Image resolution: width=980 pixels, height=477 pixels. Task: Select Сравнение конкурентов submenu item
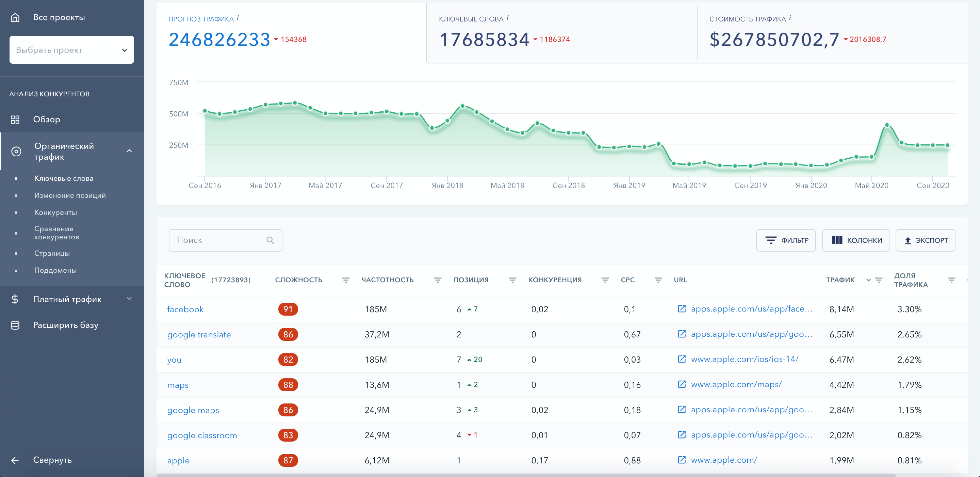pos(57,233)
